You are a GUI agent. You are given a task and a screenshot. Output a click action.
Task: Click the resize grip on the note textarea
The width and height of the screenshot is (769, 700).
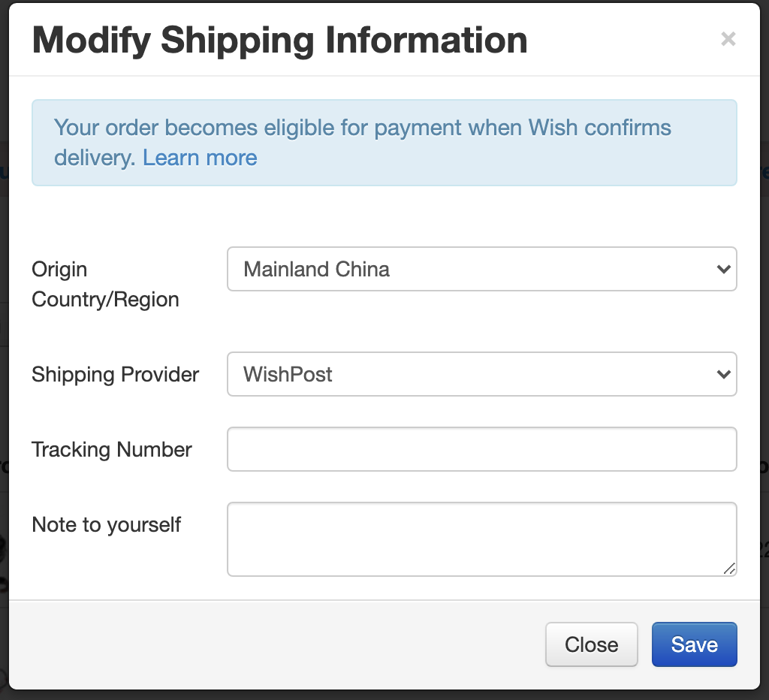729,569
